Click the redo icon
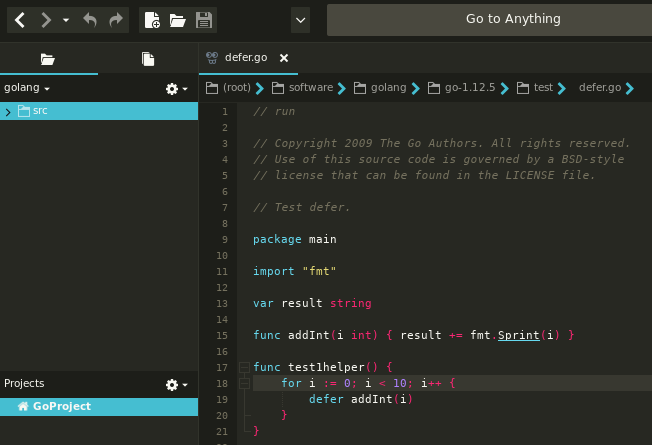Viewport: 652px width, 445px height. point(116,20)
